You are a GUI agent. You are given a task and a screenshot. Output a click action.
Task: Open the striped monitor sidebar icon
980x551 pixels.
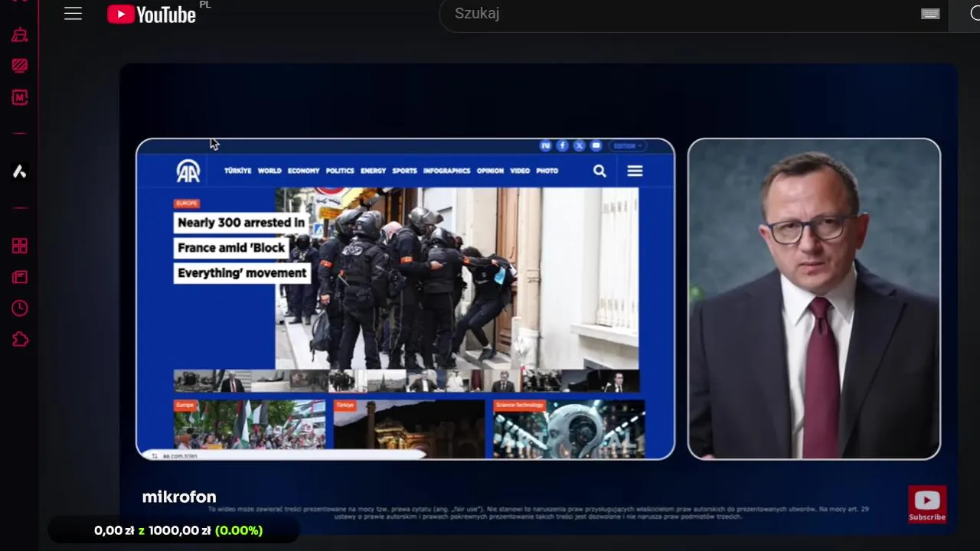pos(20,66)
